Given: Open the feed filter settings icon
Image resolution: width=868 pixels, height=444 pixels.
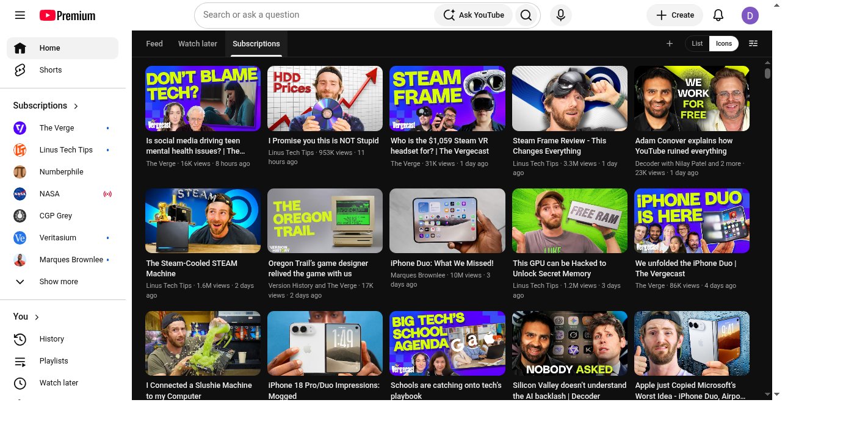Looking at the screenshot, I should (753, 44).
